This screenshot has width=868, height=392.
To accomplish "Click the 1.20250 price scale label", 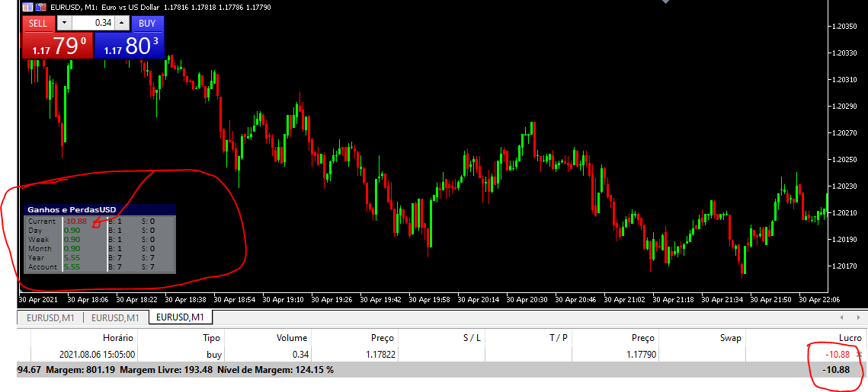I will [x=844, y=160].
